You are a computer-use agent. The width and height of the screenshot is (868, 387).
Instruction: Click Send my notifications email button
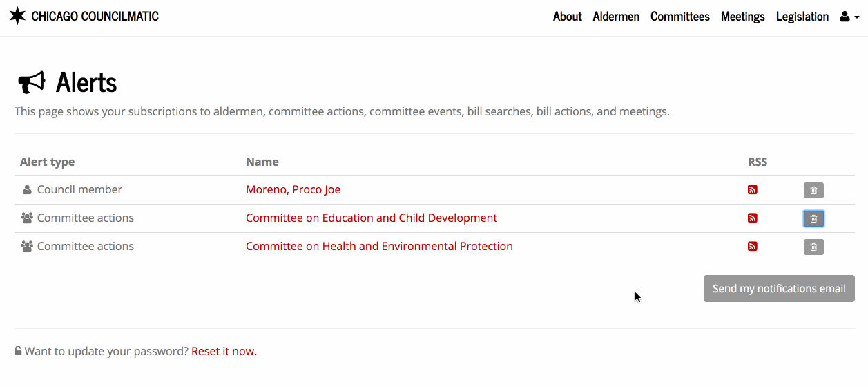pyautogui.click(x=779, y=289)
